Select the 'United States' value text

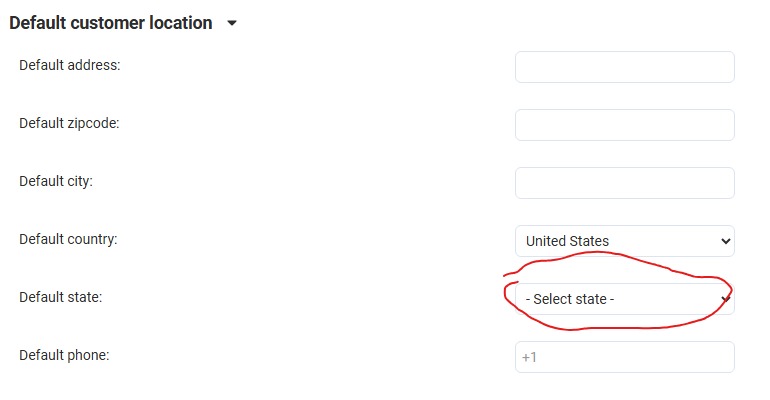(567, 241)
